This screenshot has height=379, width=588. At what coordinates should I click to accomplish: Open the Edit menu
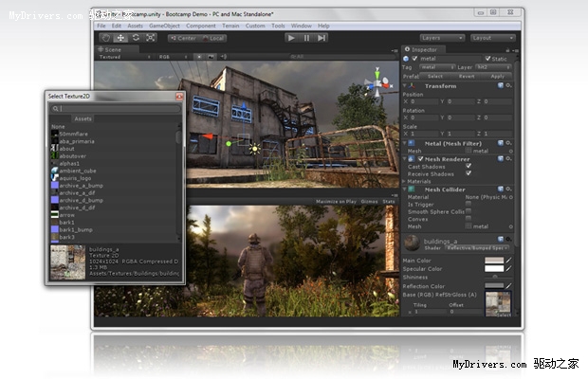tap(117, 26)
